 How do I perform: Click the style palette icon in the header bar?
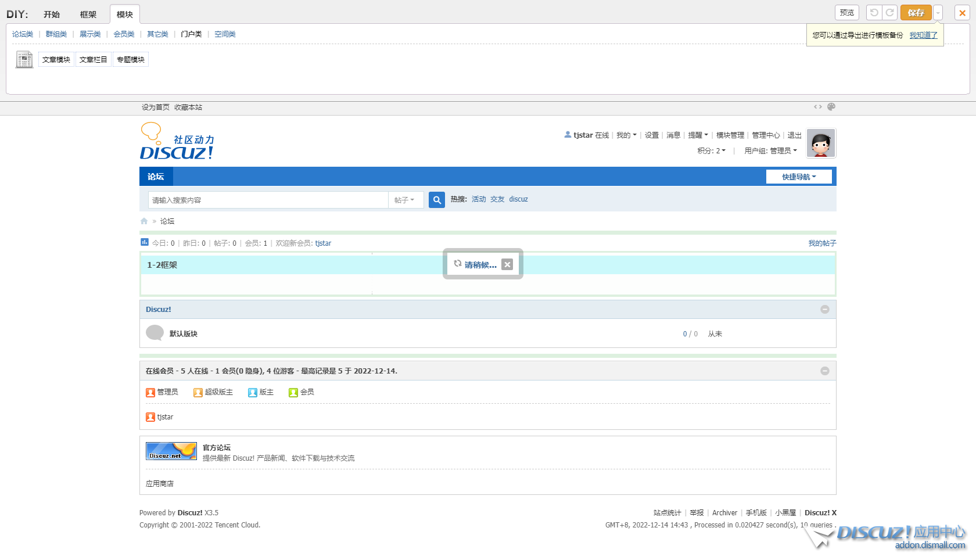pos(831,107)
